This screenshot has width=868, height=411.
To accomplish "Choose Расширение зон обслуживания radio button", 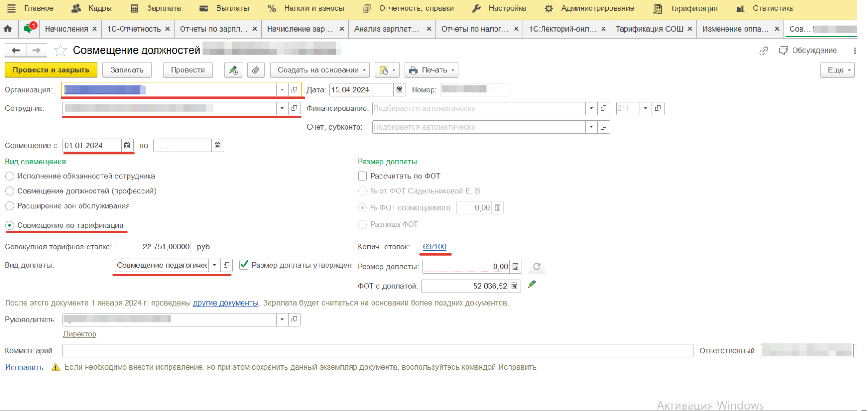I will coord(9,206).
